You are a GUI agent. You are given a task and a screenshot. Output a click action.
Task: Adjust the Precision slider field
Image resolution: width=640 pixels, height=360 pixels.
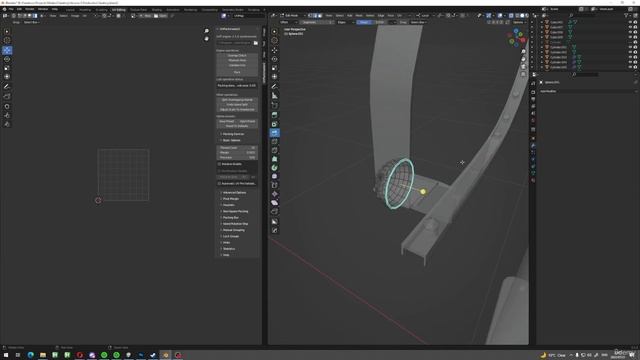tap(237, 158)
